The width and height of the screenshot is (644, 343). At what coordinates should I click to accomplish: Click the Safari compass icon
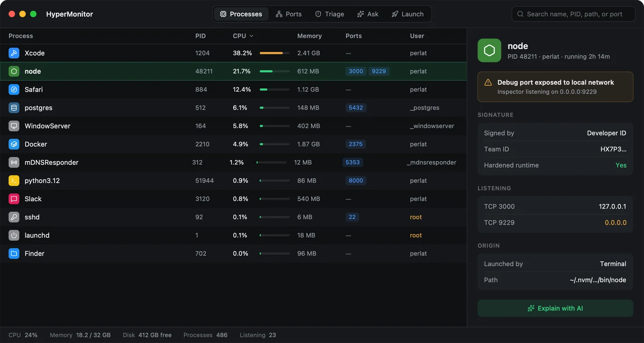pyautogui.click(x=14, y=89)
